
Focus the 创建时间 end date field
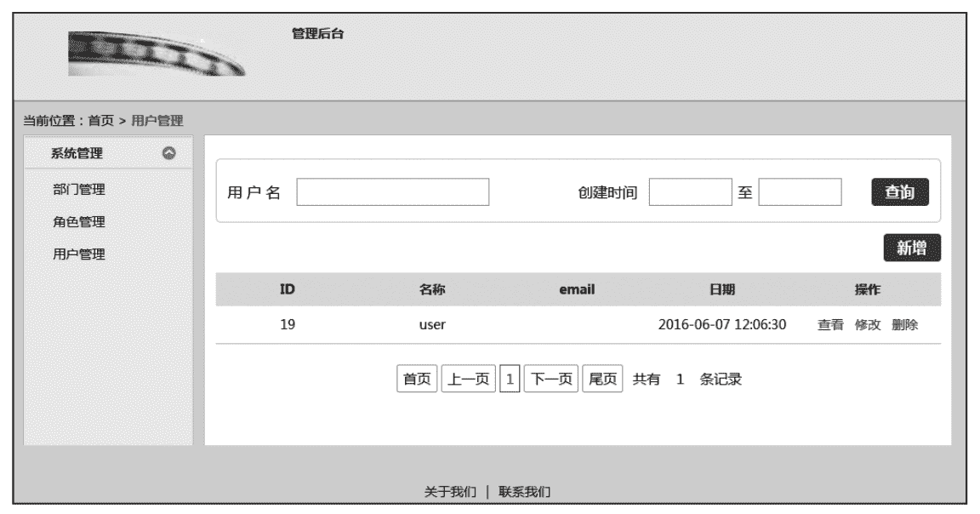pos(800,191)
